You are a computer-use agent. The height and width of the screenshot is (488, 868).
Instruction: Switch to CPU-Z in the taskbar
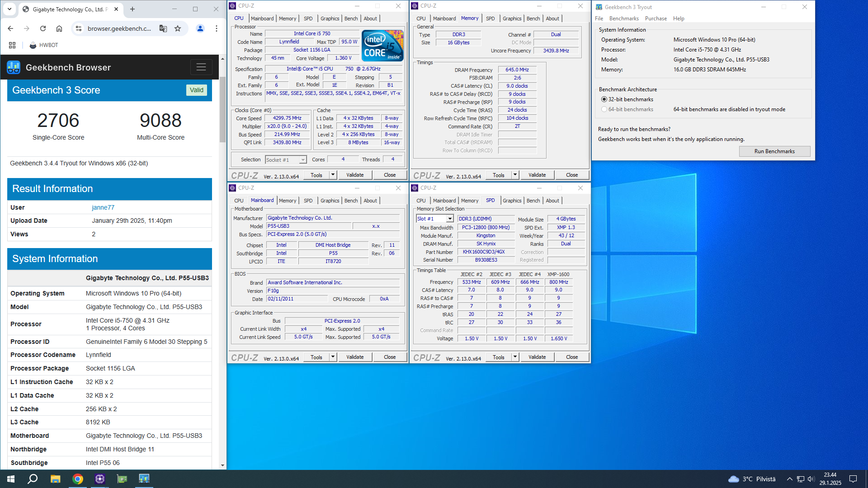(x=100, y=479)
